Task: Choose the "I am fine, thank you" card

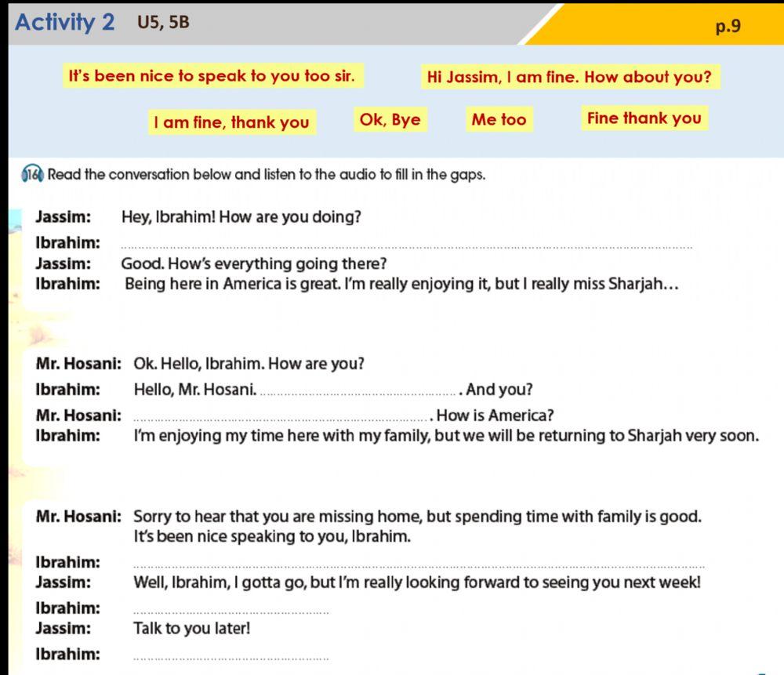Action: click(x=231, y=122)
